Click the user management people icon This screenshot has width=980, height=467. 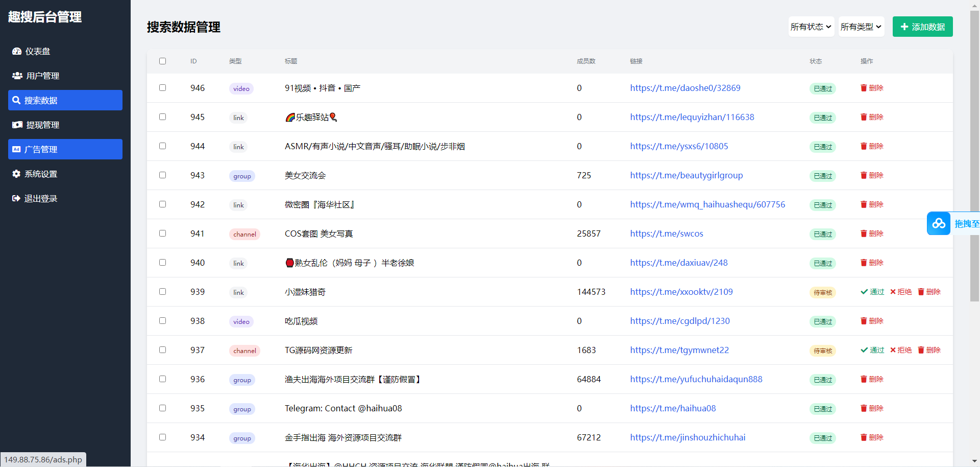pyautogui.click(x=17, y=76)
